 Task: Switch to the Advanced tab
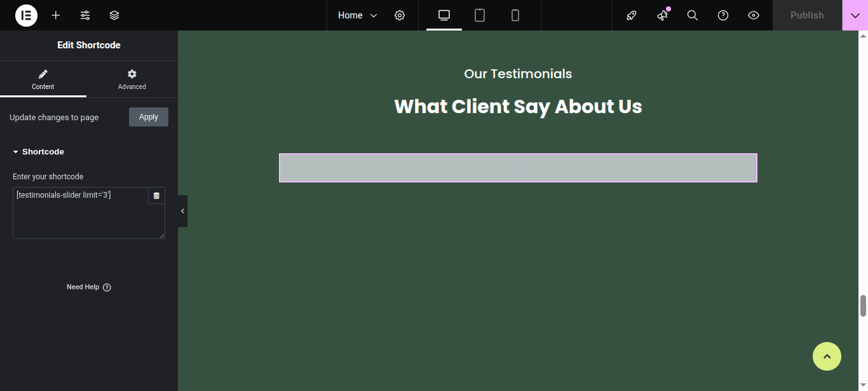(132, 79)
